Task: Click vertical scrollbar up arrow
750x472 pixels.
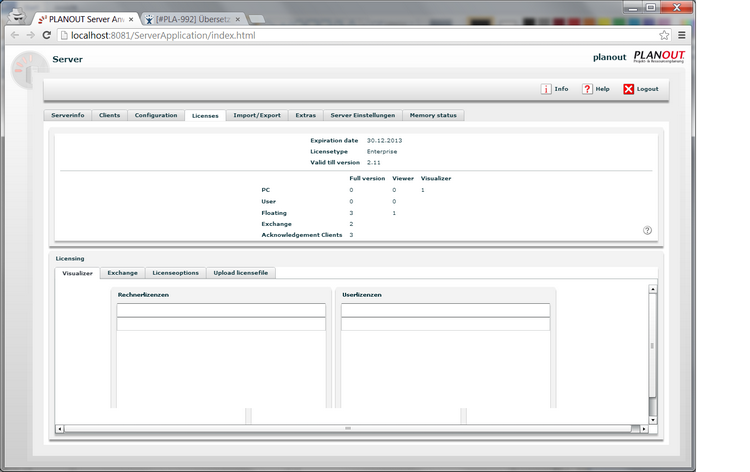Action: pyautogui.click(x=652, y=289)
